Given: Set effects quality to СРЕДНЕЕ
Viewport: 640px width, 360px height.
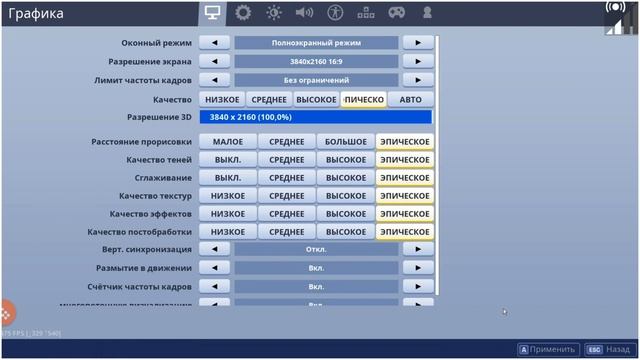Looking at the screenshot, I should [287, 213].
